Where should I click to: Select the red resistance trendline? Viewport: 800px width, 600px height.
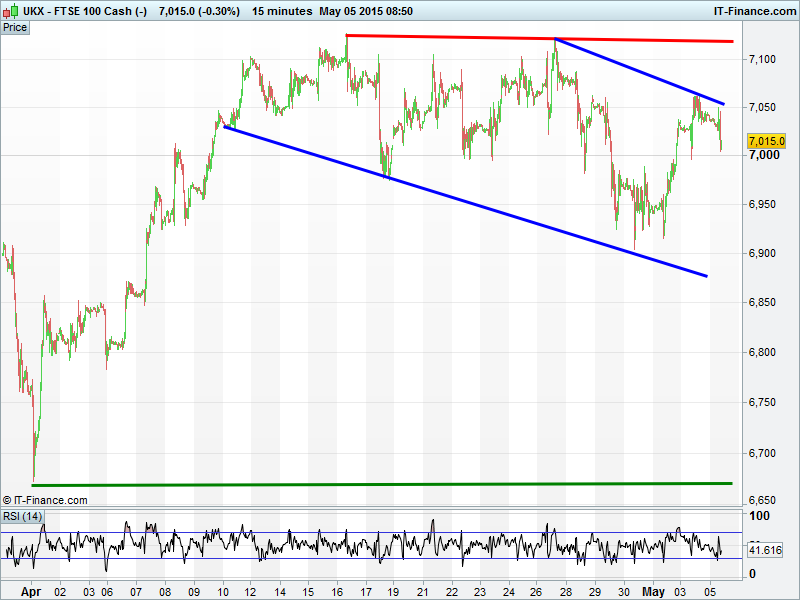tap(539, 38)
